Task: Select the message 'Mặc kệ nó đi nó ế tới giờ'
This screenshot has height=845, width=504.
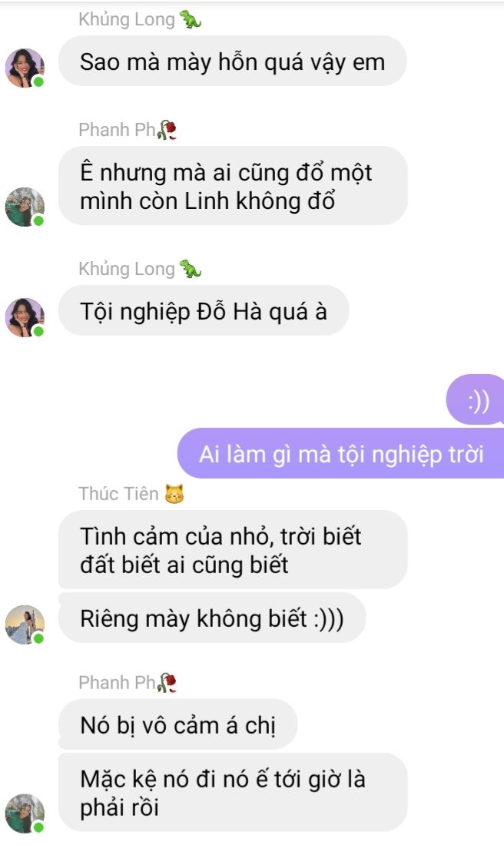Action: click(x=233, y=793)
